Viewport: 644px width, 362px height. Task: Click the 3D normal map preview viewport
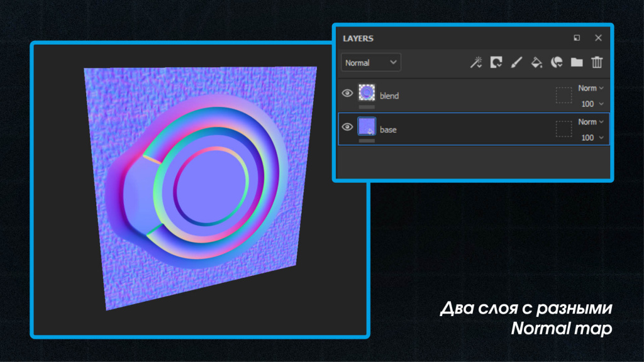click(200, 190)
